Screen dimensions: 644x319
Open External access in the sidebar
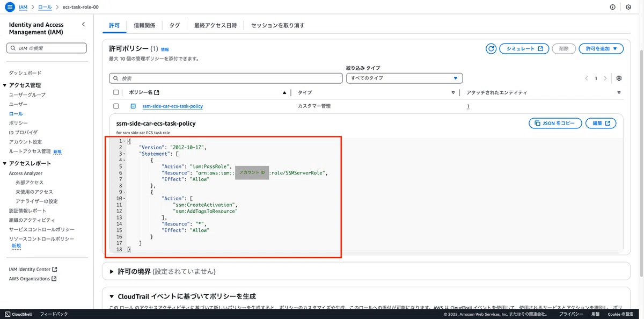pos(30,183)
